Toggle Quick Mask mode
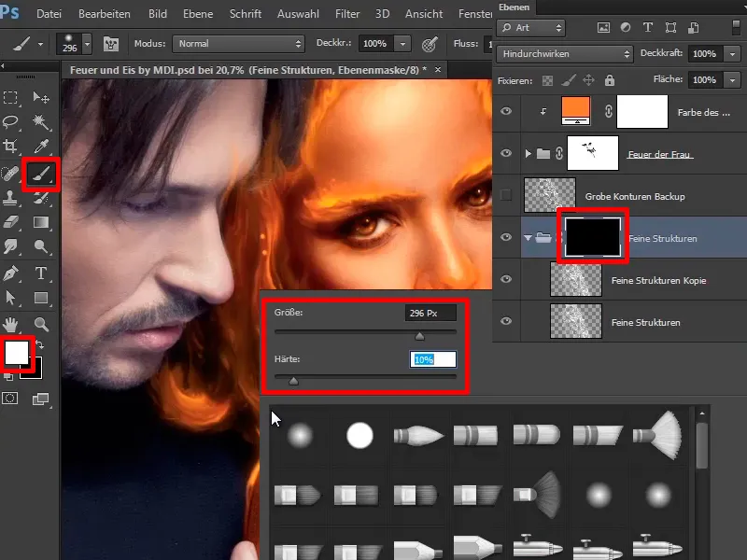Image resolution: width=747 pixels, height=560 pixels. 10,399
